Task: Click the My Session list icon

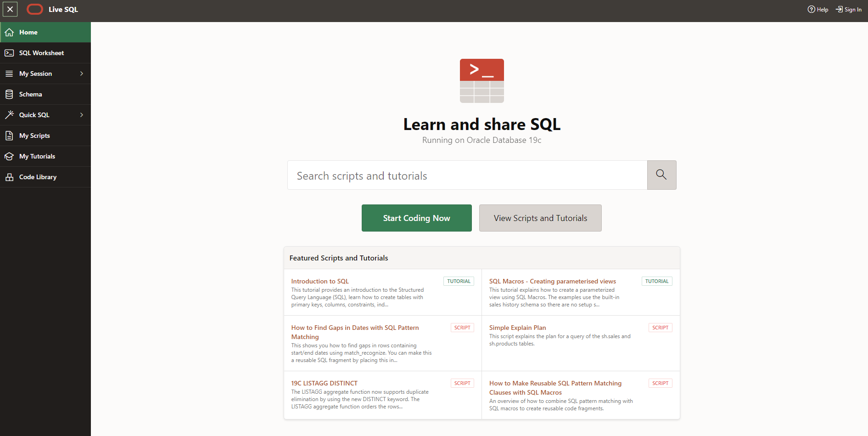Action: 9,74
